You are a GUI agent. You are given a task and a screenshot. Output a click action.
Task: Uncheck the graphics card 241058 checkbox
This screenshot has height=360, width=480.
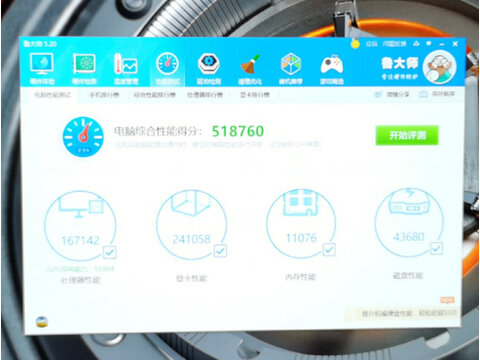220,251
